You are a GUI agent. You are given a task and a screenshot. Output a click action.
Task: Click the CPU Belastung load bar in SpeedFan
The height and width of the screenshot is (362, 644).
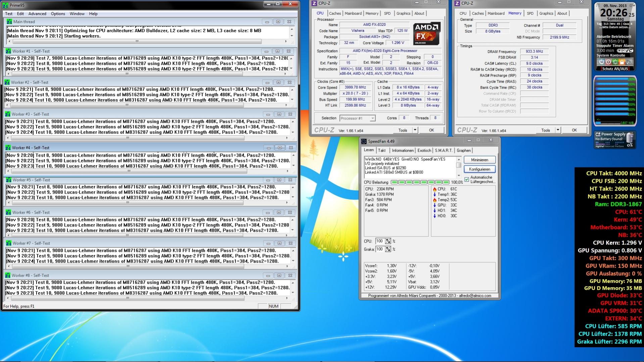[x=420, y=182]
